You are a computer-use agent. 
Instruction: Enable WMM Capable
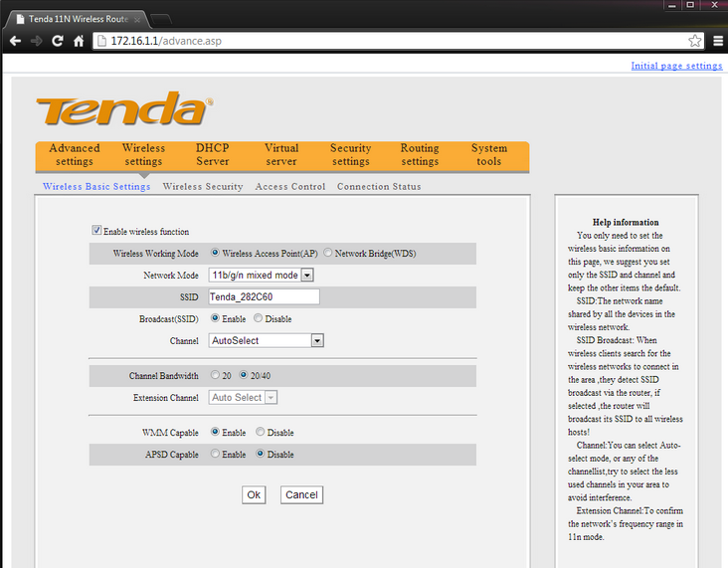(x=215, y=432)
